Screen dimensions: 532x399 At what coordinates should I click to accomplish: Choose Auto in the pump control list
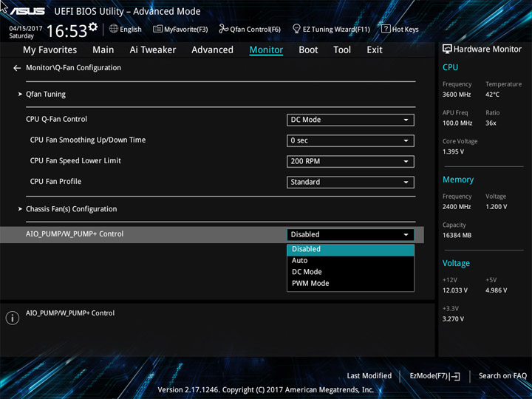(x=350, y=261)
